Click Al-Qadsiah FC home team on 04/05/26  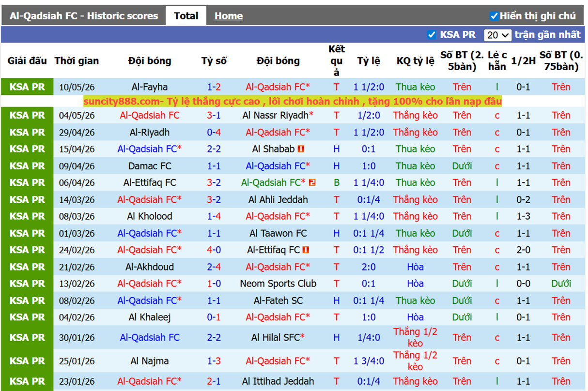pyautogui.click(x=150, y=115)
